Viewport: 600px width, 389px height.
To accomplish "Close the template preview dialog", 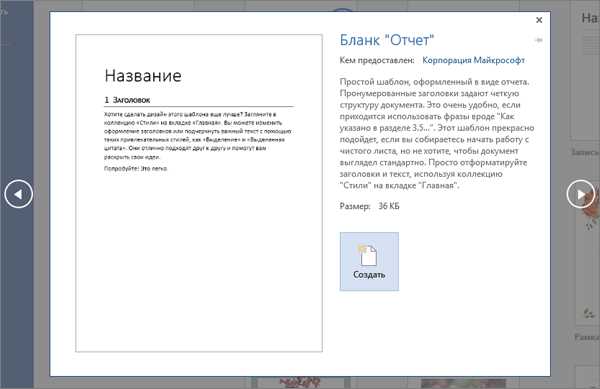I will pyautogui.click(x=539, y=20).
